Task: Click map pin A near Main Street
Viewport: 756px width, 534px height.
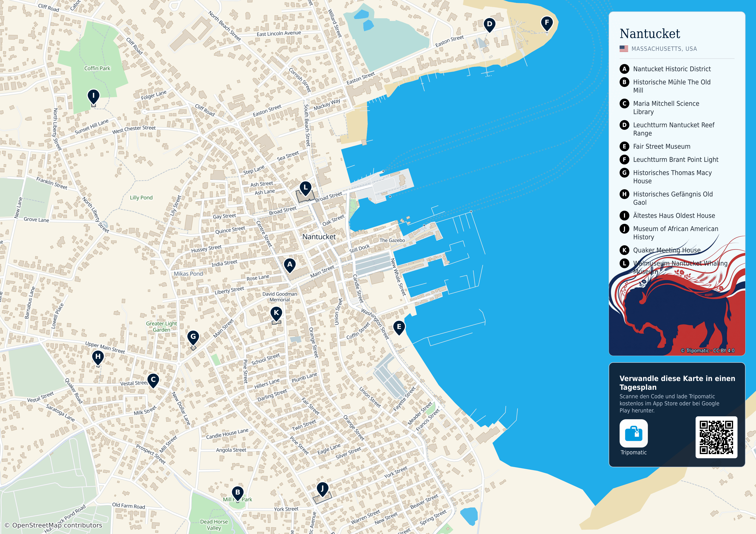Action: [289, 265]
